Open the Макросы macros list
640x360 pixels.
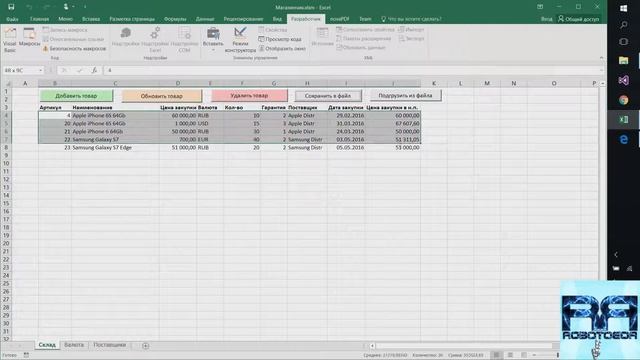29,38
